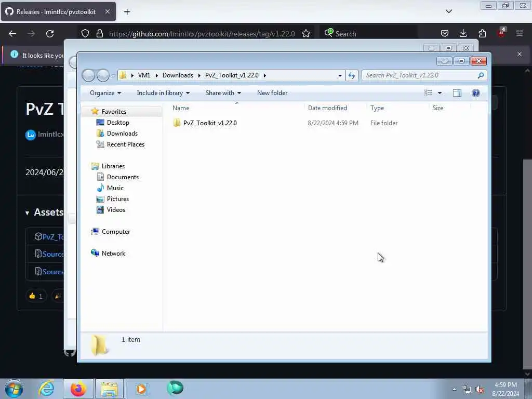Viewport: 532px width, 399px height.
Task: Open Internet Explorer from taskbar
Action: tap(46, 389)
